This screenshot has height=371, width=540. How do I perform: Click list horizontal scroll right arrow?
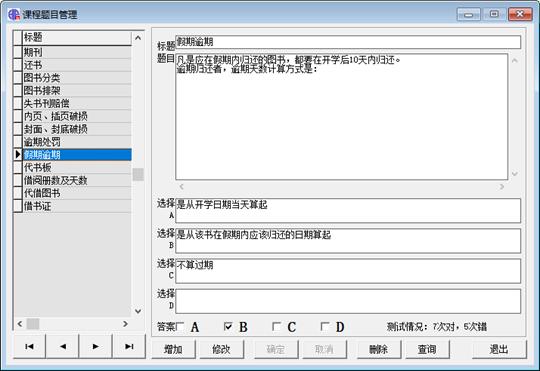[x=125, y=324]
